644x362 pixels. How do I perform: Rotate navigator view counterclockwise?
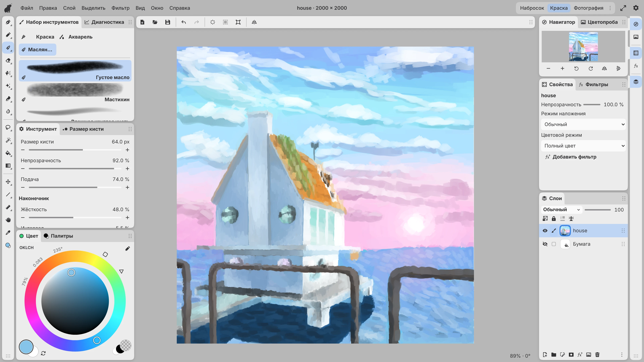576,68
